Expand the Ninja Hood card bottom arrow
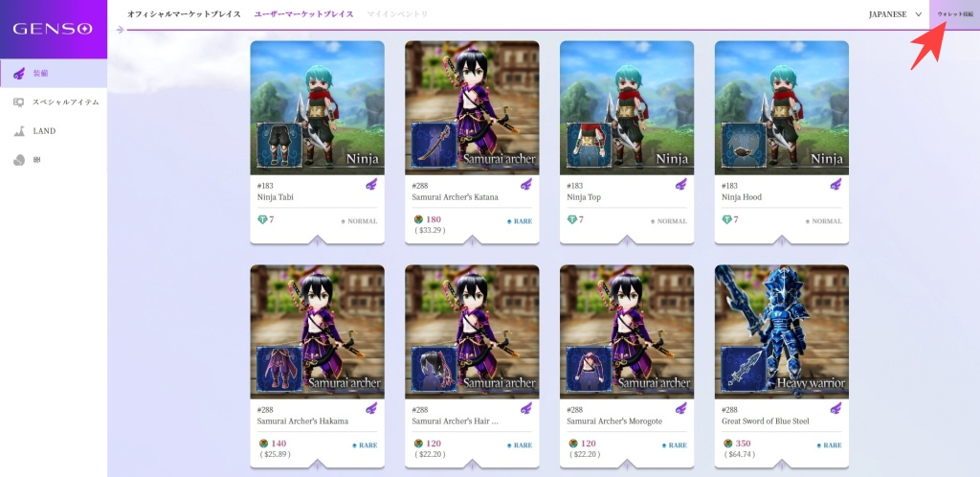Screen dimensions: 980x477 pos(782,239)
